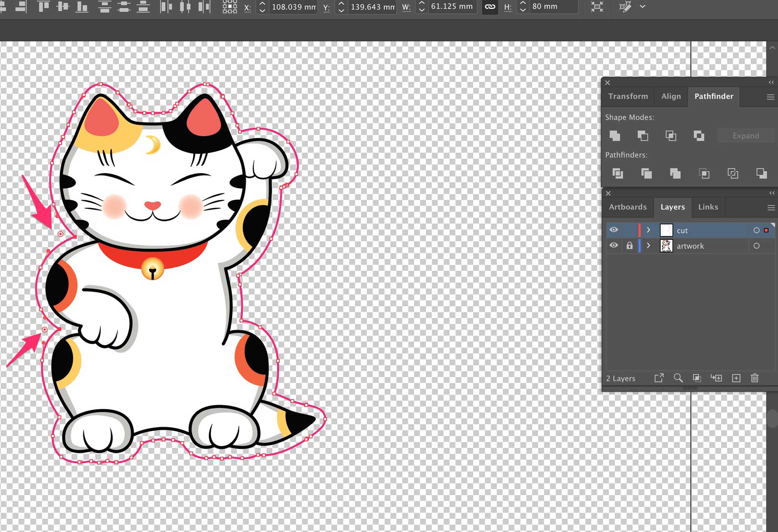The image size is (778, 532).
Task: Switch to the Links tab
Action: 708,207
